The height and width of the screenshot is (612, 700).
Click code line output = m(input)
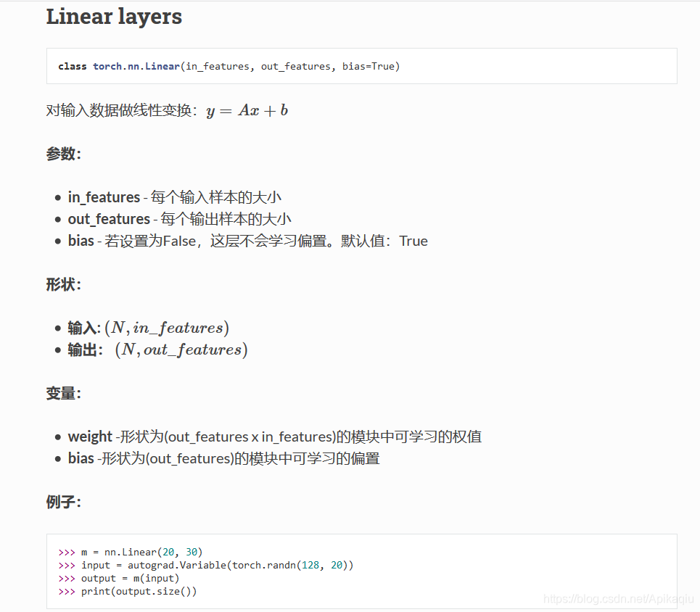[x=119, y=578]
